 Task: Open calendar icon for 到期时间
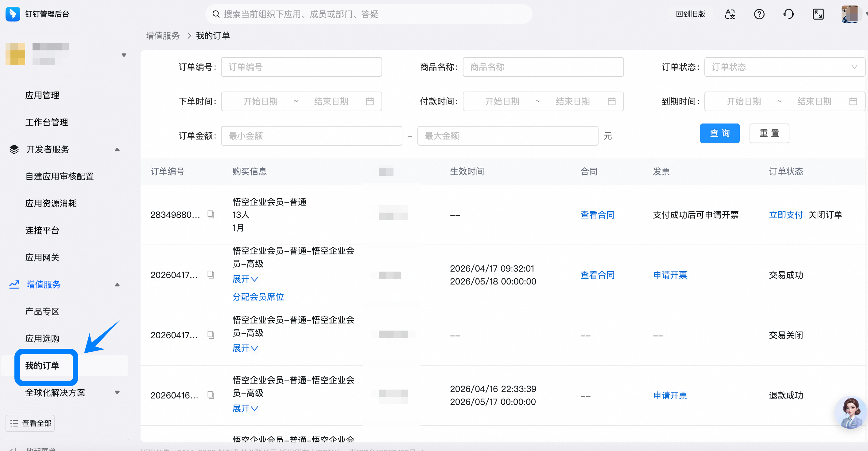click(x=853, y=101)
